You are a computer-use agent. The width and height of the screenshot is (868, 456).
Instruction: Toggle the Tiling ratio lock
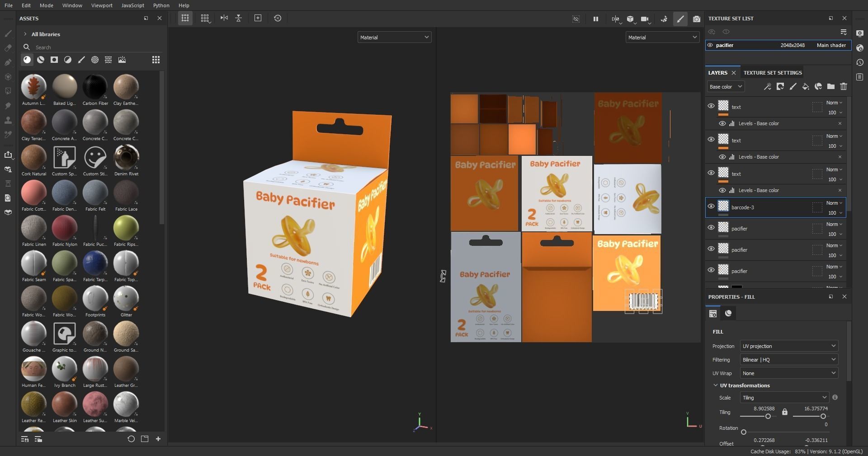pos(785,412)
